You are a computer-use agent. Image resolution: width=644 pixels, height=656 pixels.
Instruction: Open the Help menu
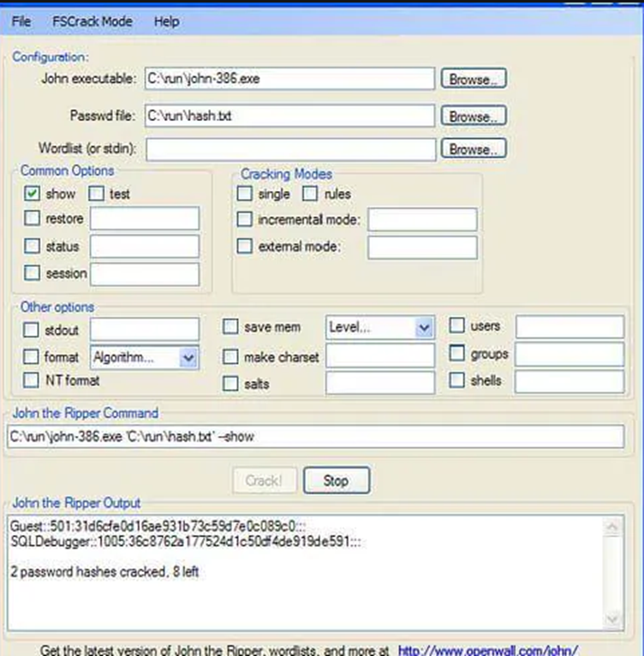[166, 21]
